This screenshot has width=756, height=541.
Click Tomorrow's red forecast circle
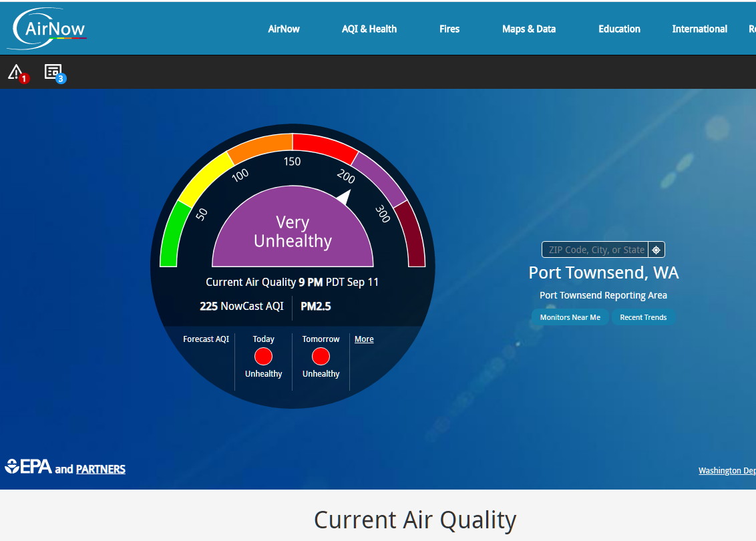(x=321, y=356)
